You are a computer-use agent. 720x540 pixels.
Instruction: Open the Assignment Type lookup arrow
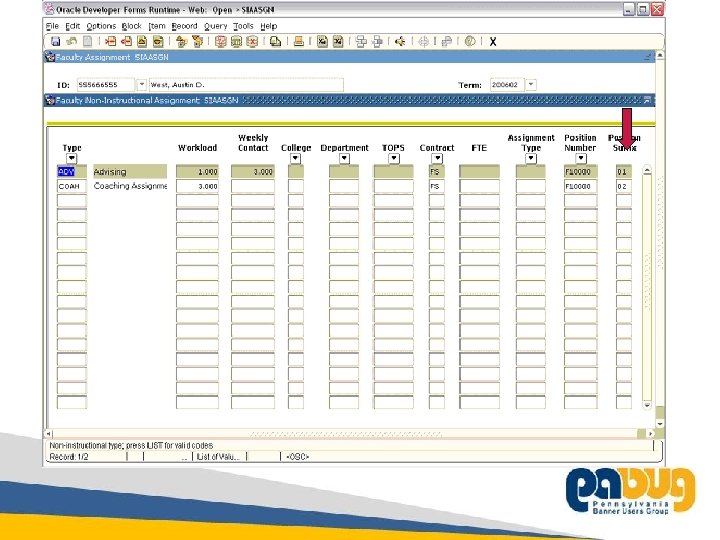[531, 159]
